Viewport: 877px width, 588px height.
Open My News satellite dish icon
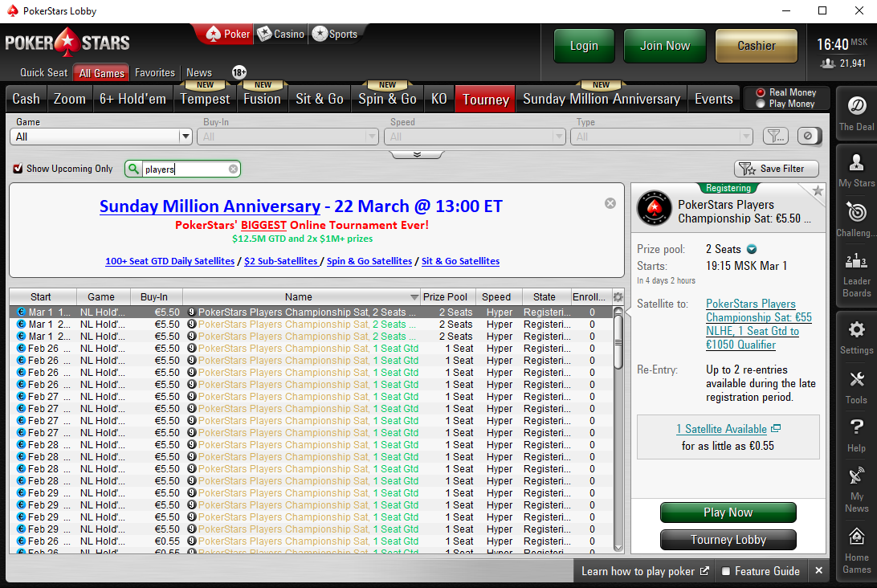click(856, 489)
